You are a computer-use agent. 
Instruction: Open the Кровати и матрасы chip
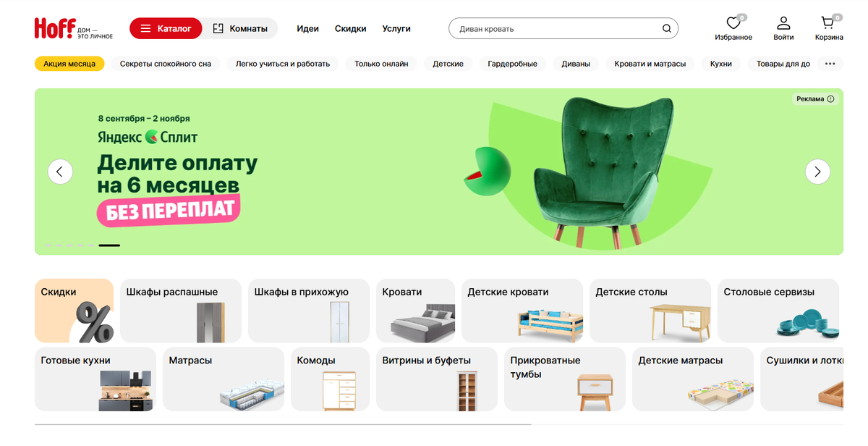(x=650, y=64)
